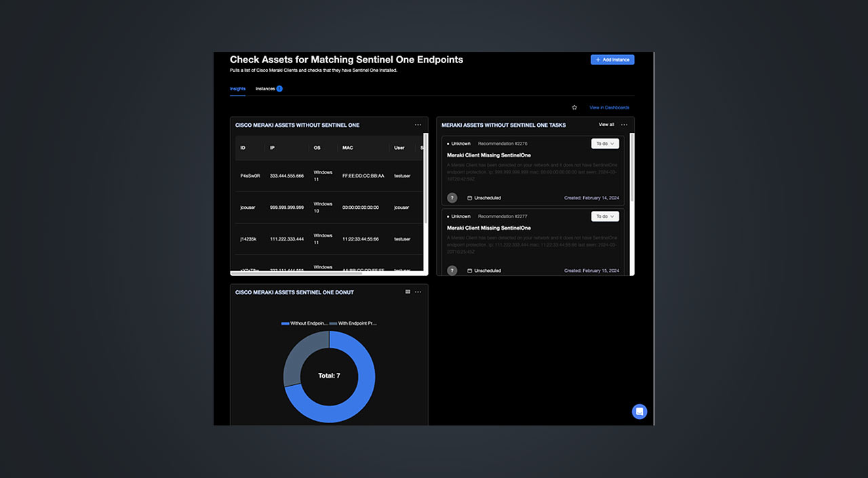The width and height of the screenshot is (868, 478).
Task: Click Created: February 14, 2024 text
Action: tap(591, 198)
